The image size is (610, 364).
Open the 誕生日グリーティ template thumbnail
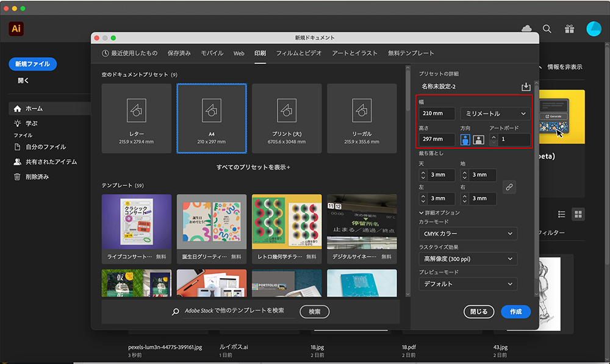click(212, 222)
